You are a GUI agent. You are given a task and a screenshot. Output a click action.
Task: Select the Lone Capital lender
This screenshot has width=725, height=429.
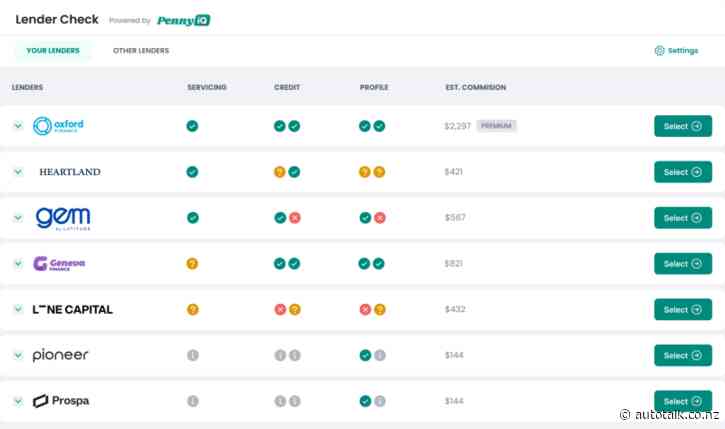coord(683,309)
